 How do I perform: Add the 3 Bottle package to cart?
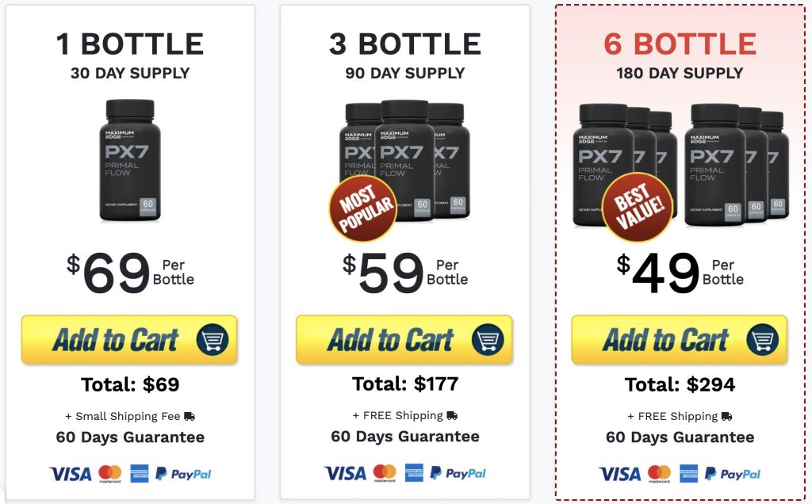[x=404, y=339]
